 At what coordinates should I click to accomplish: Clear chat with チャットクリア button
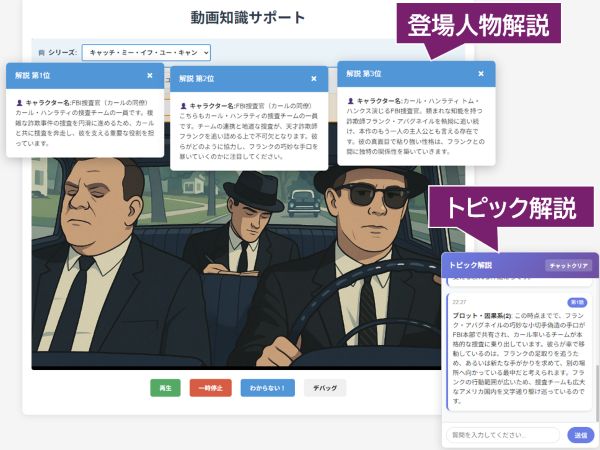click(x=568, y=266)
